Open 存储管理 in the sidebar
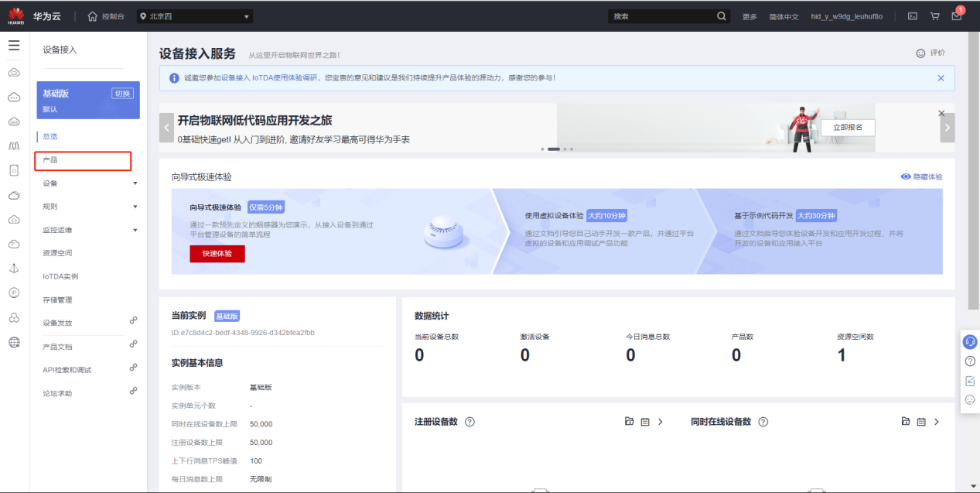The height and width of the screenshot is (493, 980). [x=57, y=300]
